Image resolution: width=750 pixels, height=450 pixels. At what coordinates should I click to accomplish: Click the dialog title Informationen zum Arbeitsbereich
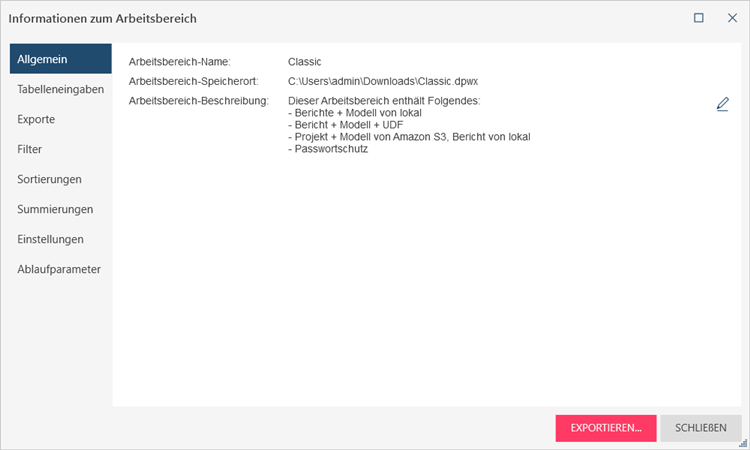[x=103, y=18]
